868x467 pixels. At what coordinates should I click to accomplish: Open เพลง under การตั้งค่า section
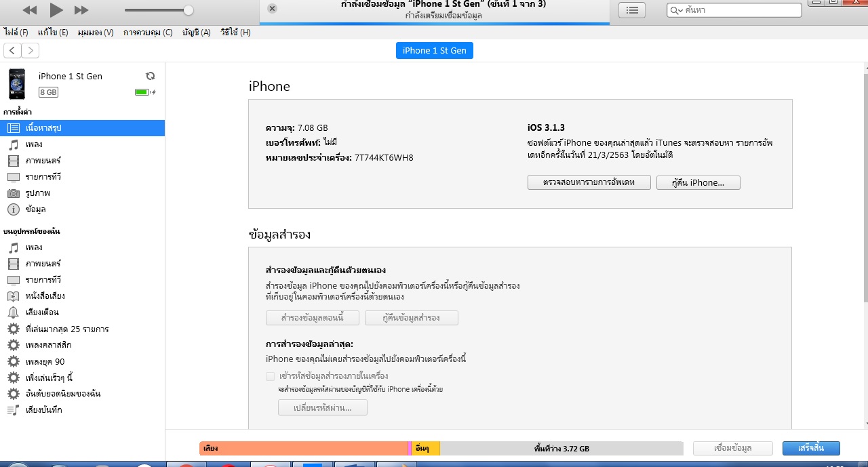tap(82, 144)
